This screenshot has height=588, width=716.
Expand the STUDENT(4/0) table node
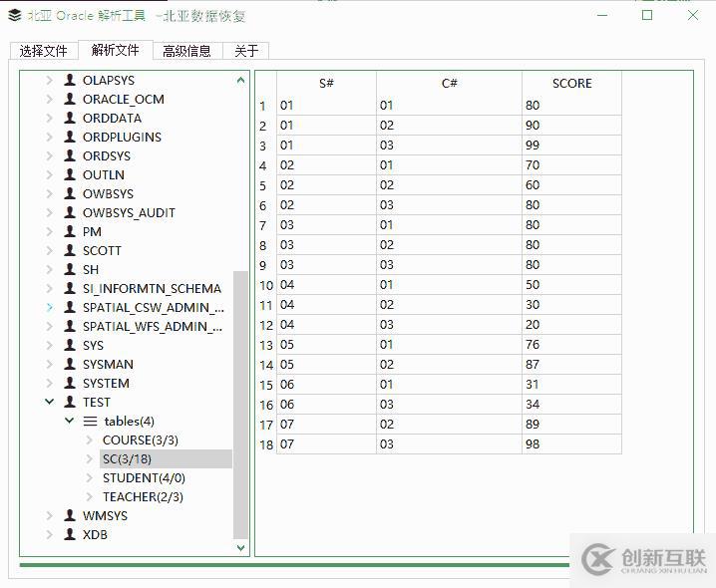click(90, 478)
